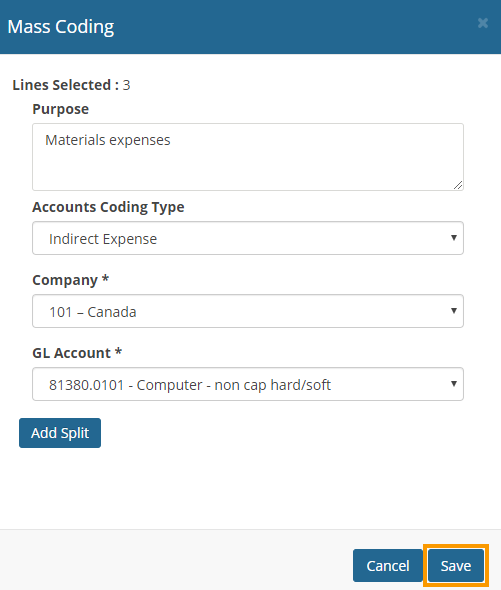The height and width of the screenshot is (590, 501).
Task: Click the arrow on GL Account select
Action: 454,384
